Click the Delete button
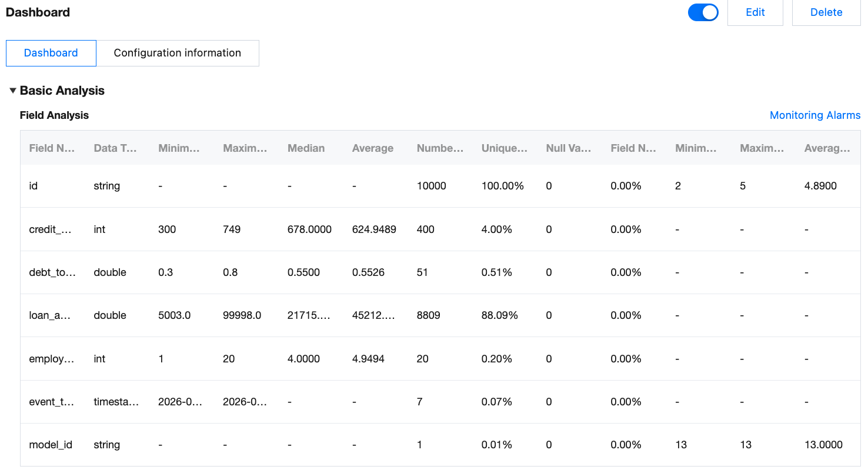 coord(826,12)
